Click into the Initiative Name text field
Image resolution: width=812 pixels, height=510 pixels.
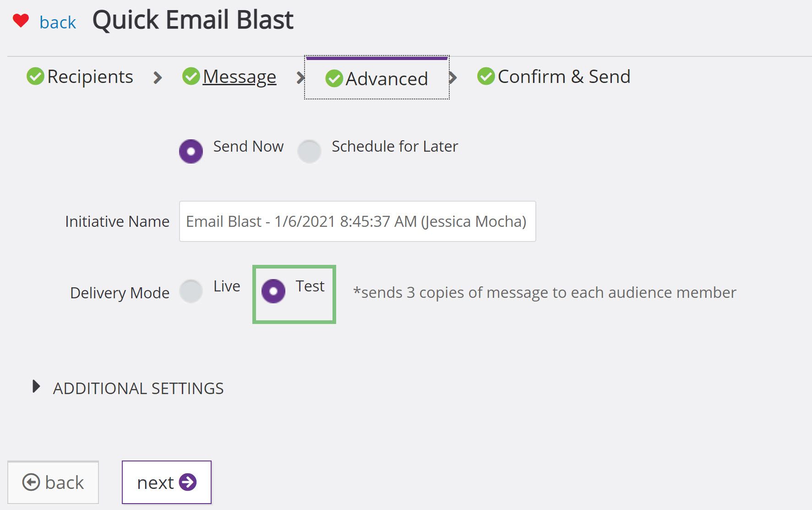(358, 221)
